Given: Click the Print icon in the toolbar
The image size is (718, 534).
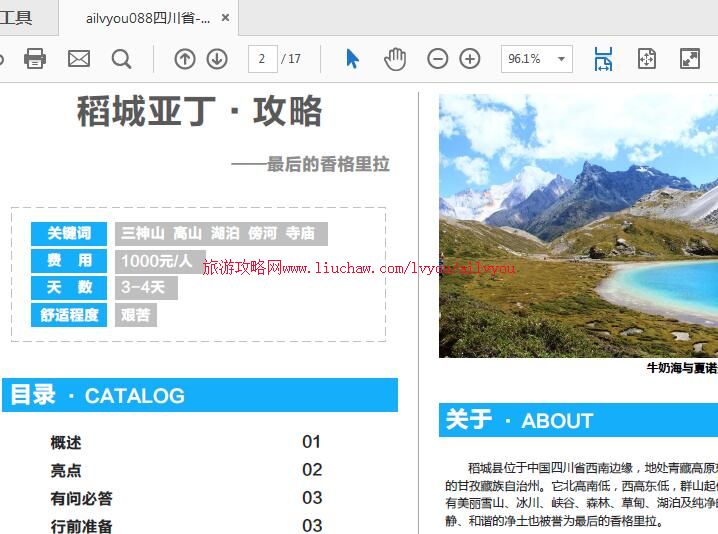Looking at the screenshot, I should click(x=35, y=59).
